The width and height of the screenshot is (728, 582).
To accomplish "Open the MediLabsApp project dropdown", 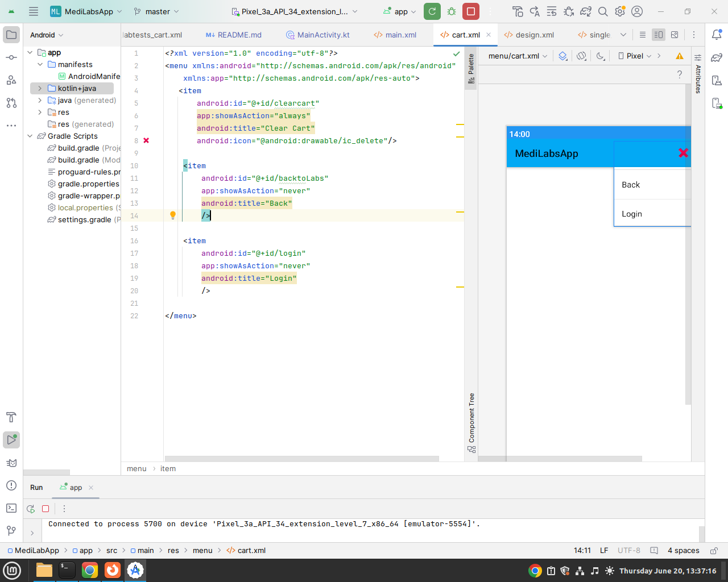I will [x=86, y=11].
